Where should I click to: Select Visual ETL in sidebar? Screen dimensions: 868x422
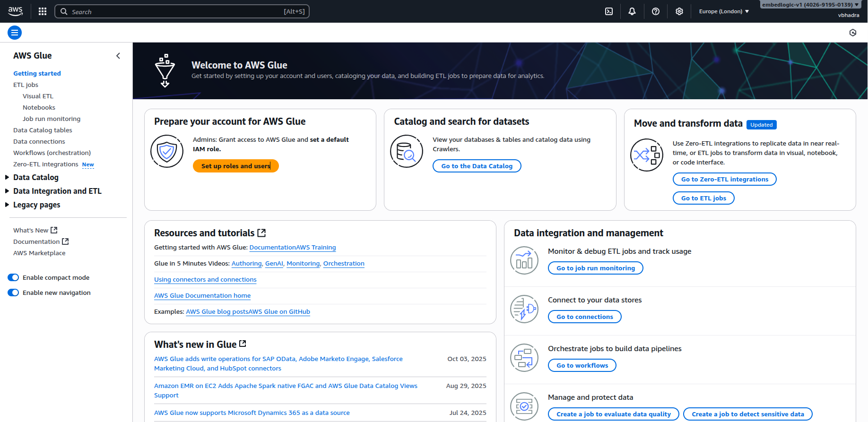tap(38, 96)
